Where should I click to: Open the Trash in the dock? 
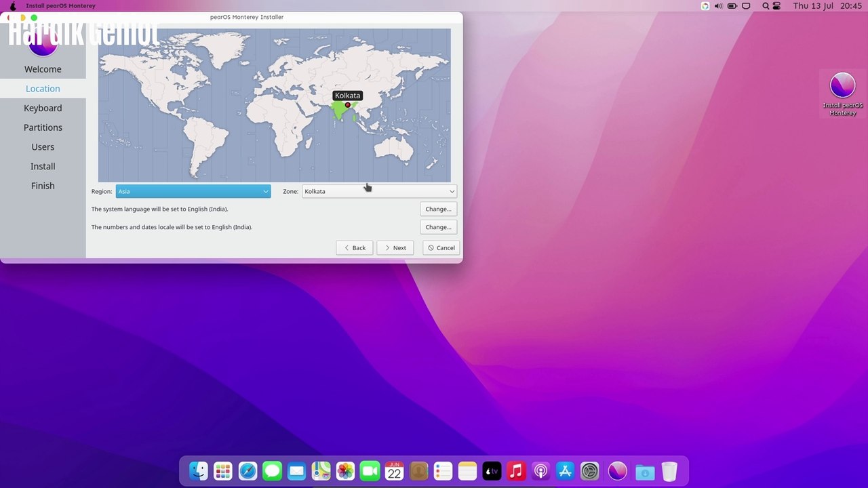pos(669,470)
